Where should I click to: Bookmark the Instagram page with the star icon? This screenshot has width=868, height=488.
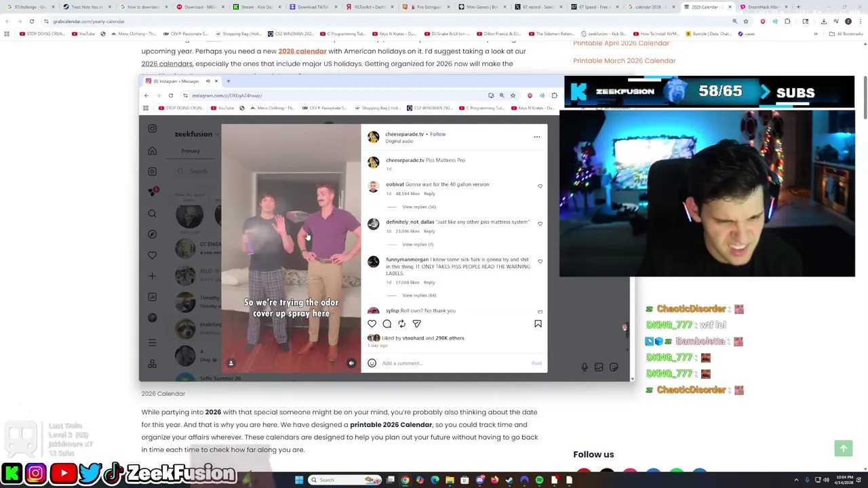[x=513, y=96]
